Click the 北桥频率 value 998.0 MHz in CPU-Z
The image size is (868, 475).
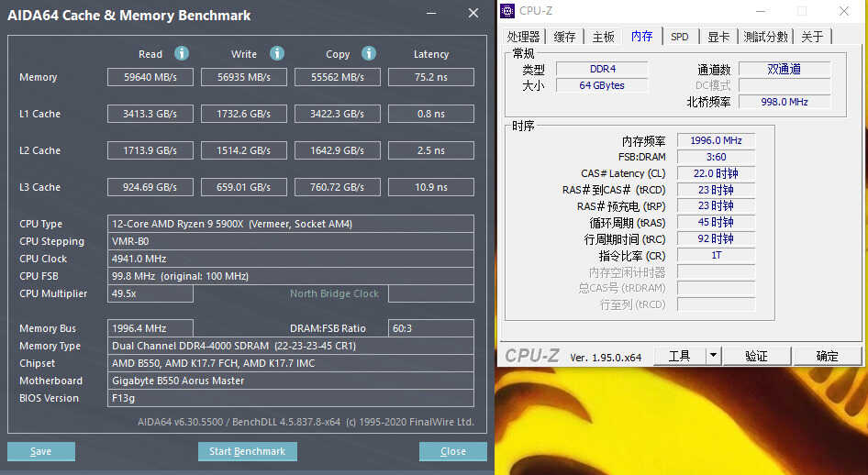[x=785, y=102]
